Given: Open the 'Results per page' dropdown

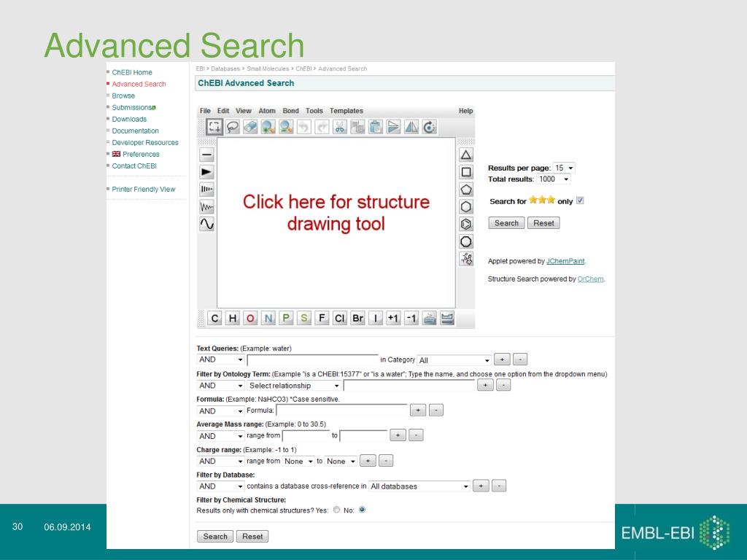Looking at the screenshot, I should (x=564, y=168).
